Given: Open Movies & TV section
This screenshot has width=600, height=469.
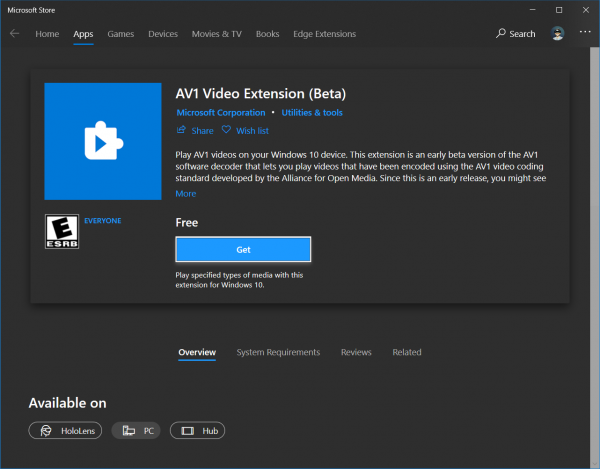Looking at the screenshot, I should (217, 34).
